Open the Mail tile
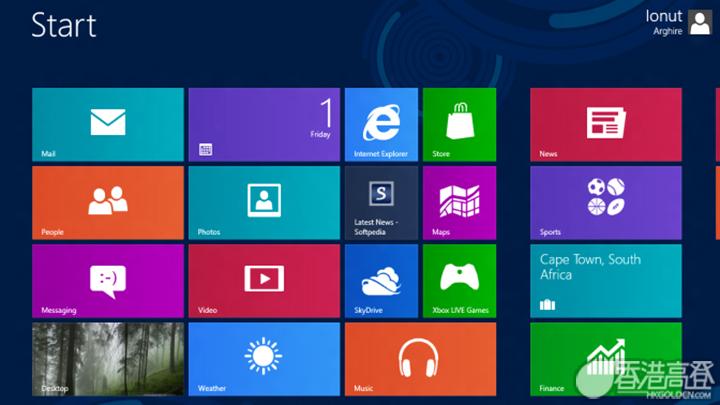 pos(108,124)
